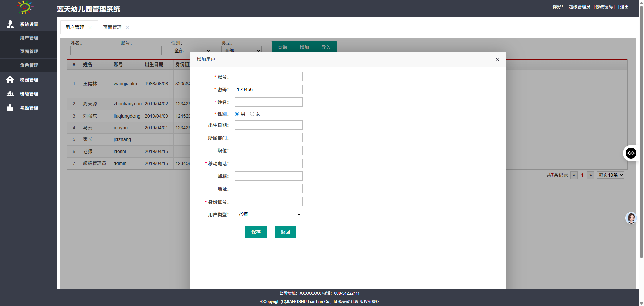Click the 返回 button
The height and width of the screenshot is (306, 644).
[x=285, y=232]
